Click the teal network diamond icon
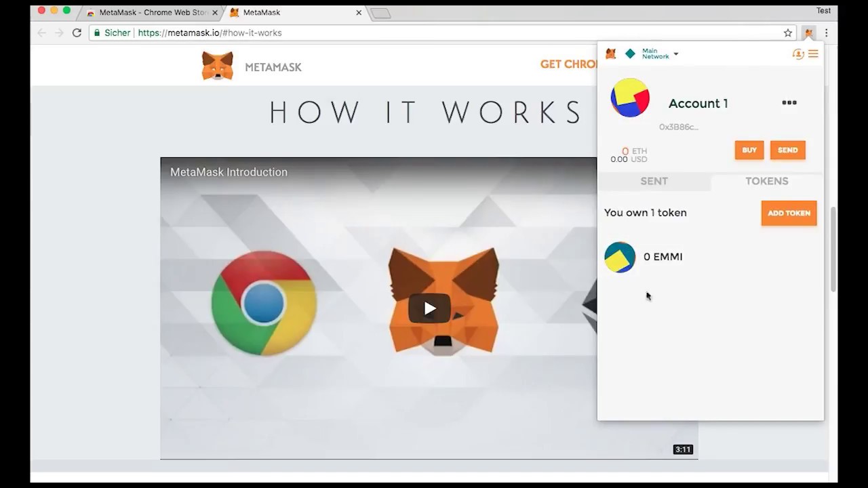 630,54
